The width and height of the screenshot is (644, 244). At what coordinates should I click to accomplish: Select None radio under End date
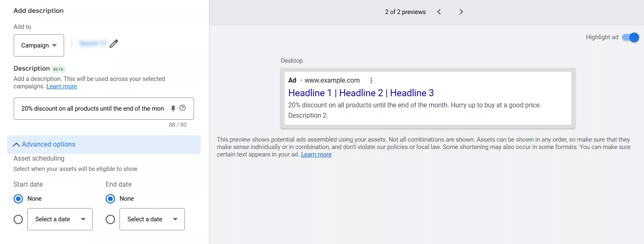click(110, 199)
